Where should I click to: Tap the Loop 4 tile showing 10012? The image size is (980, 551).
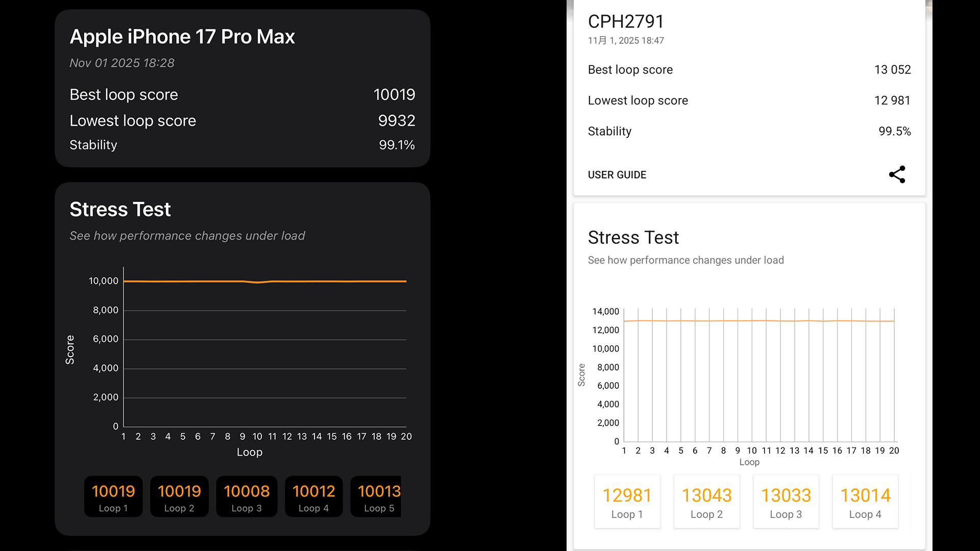[x=313, y=497]
